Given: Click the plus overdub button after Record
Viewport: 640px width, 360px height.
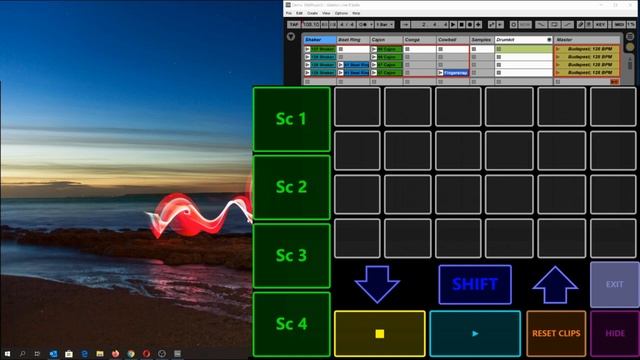Looking at the screenshot, I should (478, 25).
